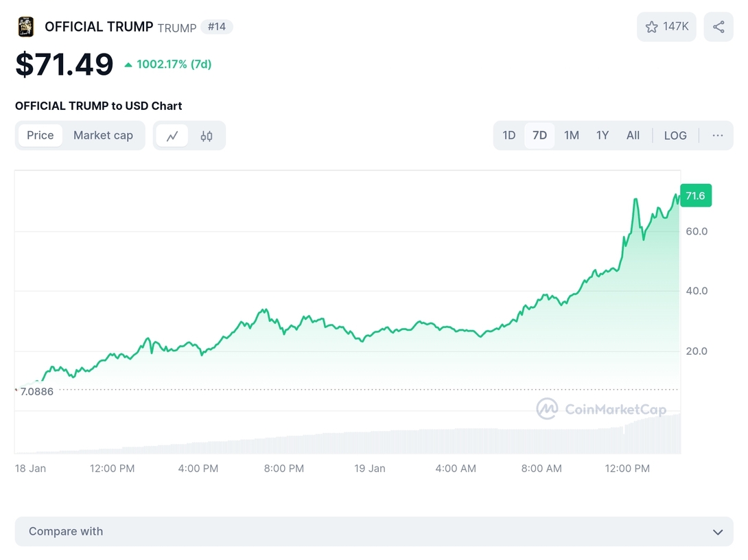This screenshot has width=748, height=560.
Task: Click the 8:00 PM time axis label
Action: 284,469
